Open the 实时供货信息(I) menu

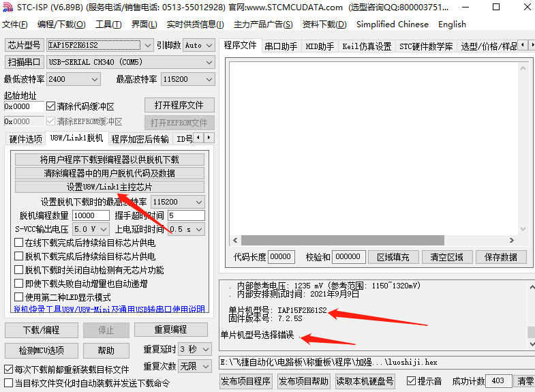(x=195, y=25)
